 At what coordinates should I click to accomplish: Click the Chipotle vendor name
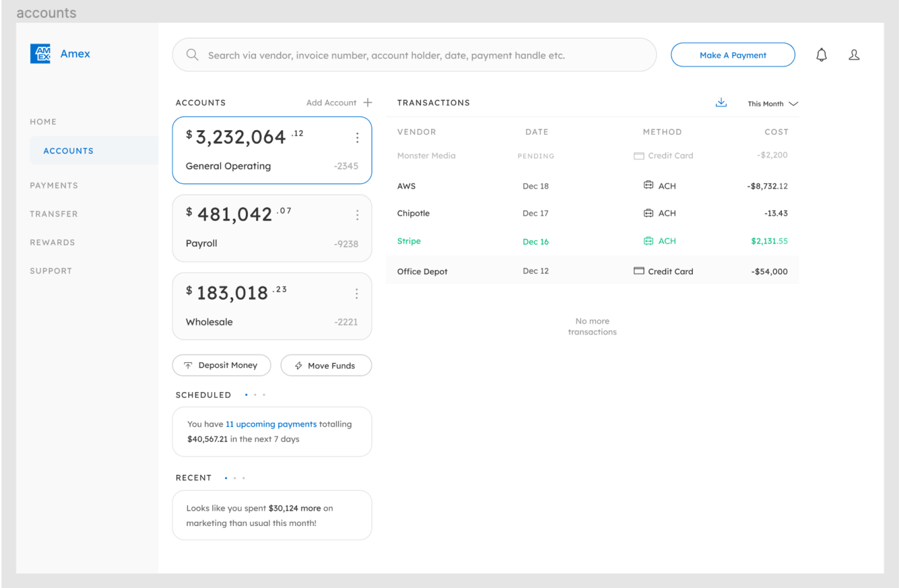[413, 213]
